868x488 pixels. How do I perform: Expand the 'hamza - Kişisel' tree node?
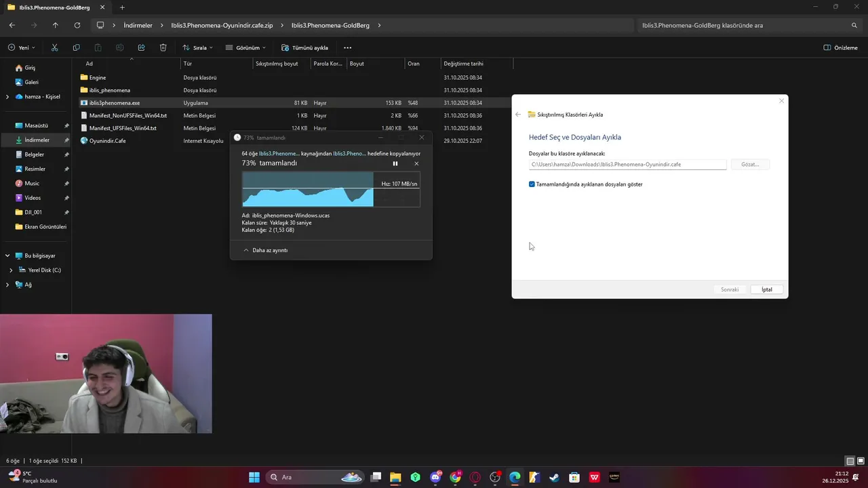click(7, 96)
